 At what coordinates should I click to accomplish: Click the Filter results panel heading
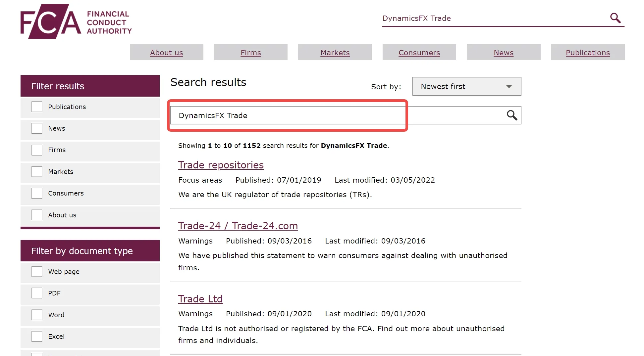point(90,86)
